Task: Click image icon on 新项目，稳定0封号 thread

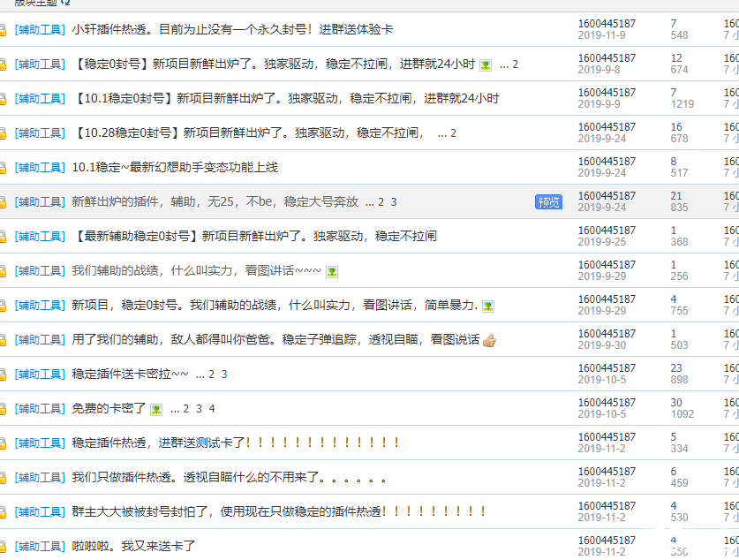Action: click(488, 306)
